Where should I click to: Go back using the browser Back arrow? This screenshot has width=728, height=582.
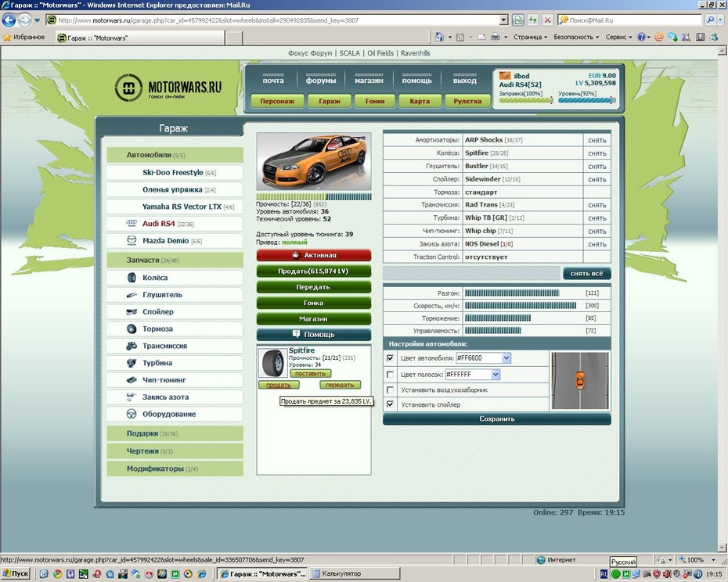9,20
